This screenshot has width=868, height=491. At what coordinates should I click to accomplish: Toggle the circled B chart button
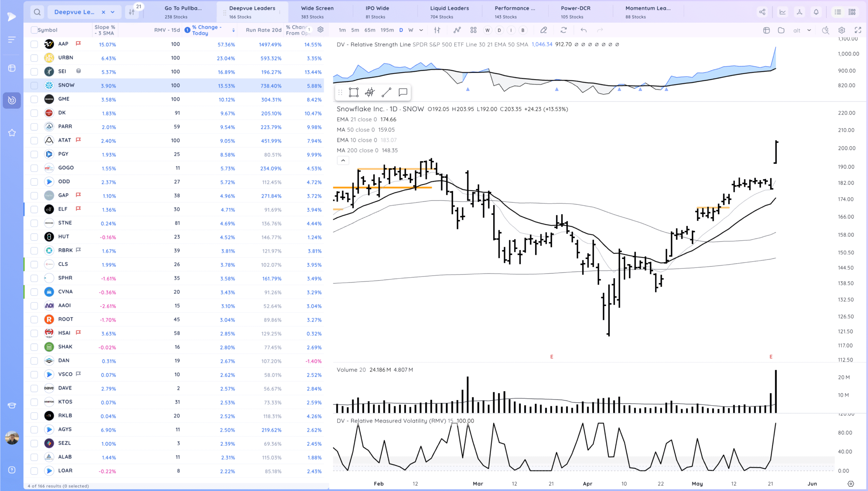tap(523, 30)
